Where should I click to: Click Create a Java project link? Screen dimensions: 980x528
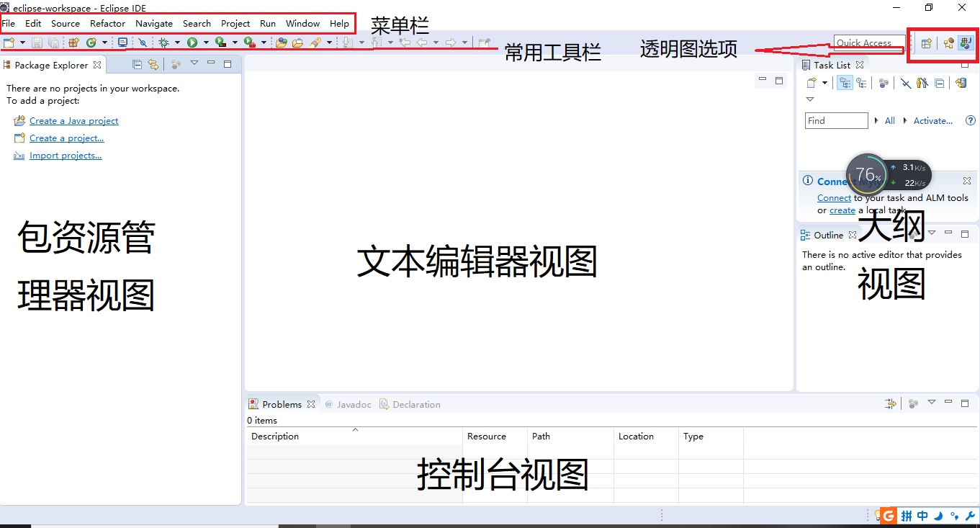[74, 121]
